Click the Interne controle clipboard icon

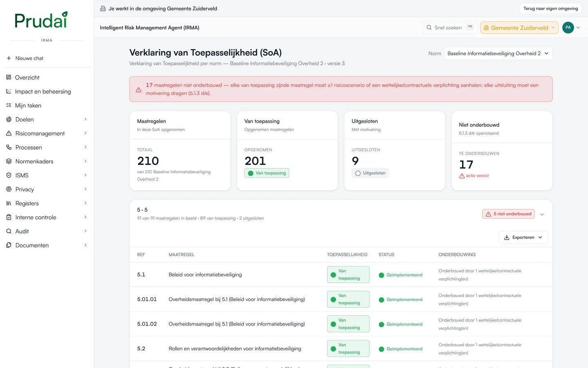click(9, 217)
